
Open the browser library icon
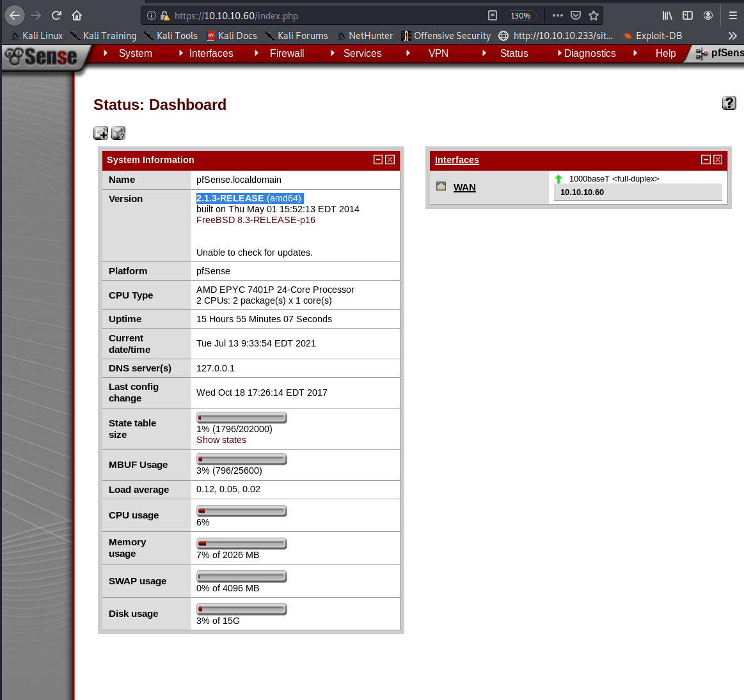(x=668, y=15)
